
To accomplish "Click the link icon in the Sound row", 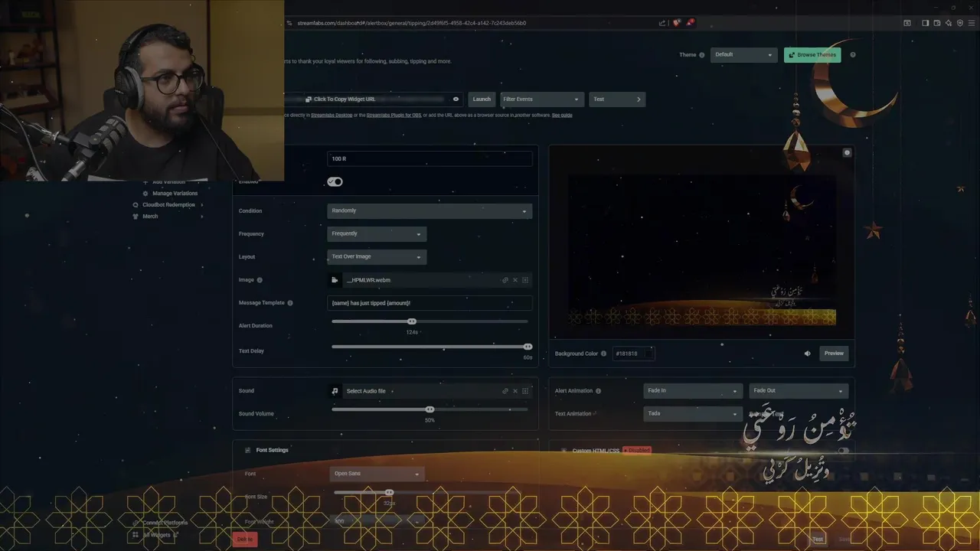I will click(505, 391).
